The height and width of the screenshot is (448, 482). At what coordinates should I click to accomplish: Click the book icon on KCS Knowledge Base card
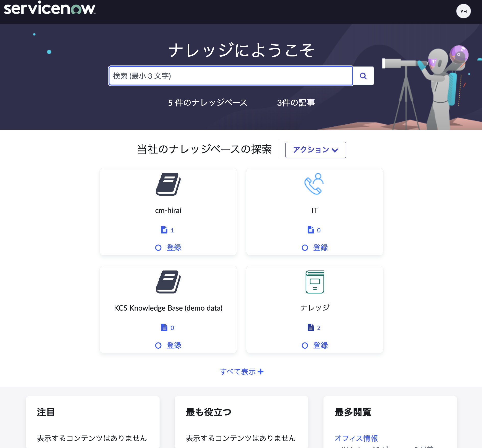click(x=168, y=282)
